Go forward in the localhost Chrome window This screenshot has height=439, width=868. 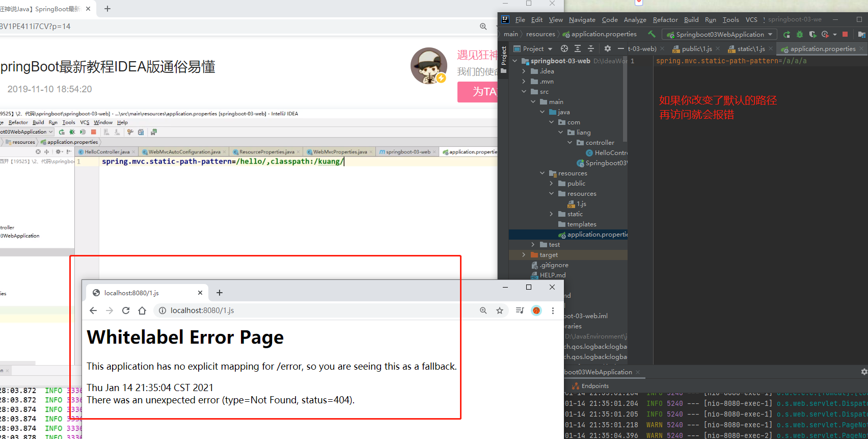110,311
